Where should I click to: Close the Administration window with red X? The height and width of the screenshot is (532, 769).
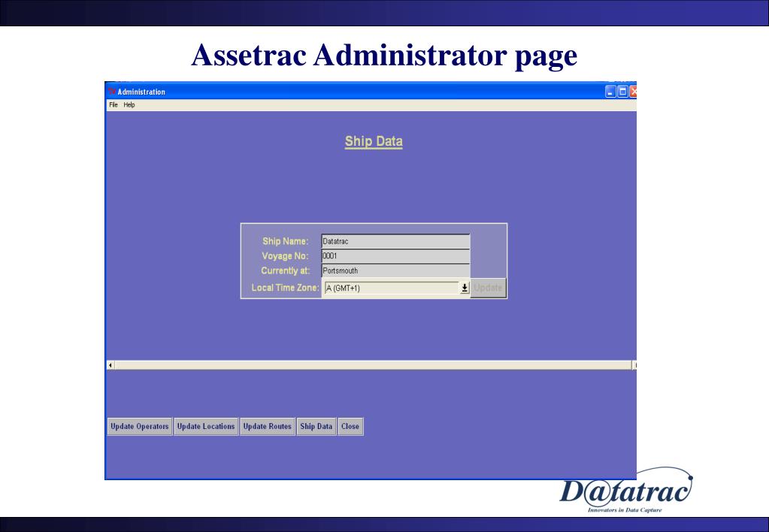pyautogui.click(x=633, y=92)
